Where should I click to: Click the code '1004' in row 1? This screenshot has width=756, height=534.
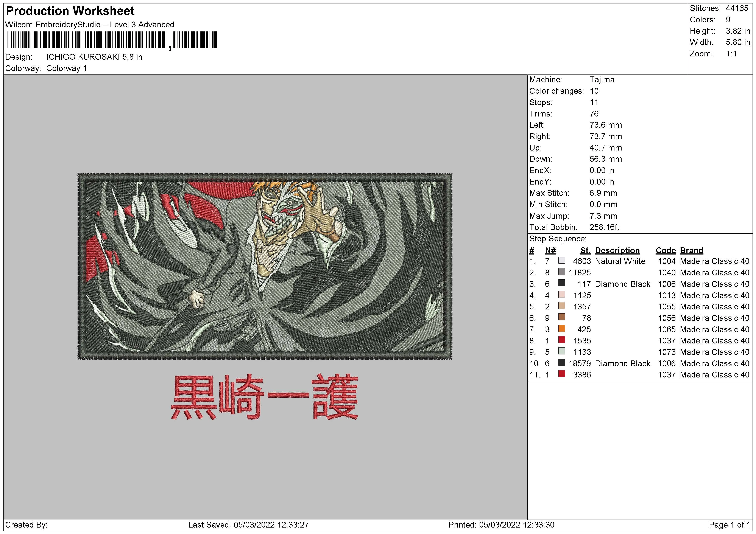click(667, 261)
